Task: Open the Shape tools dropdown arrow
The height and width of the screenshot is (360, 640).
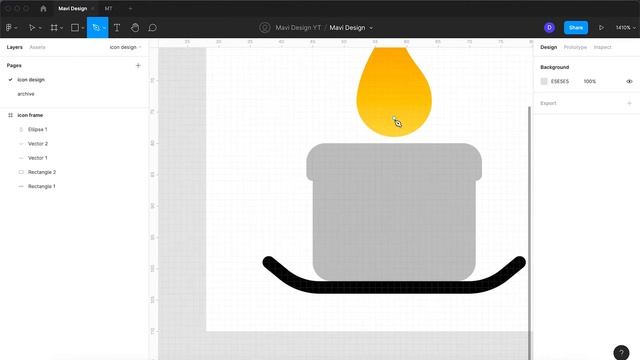Action: tap(82, 28)
